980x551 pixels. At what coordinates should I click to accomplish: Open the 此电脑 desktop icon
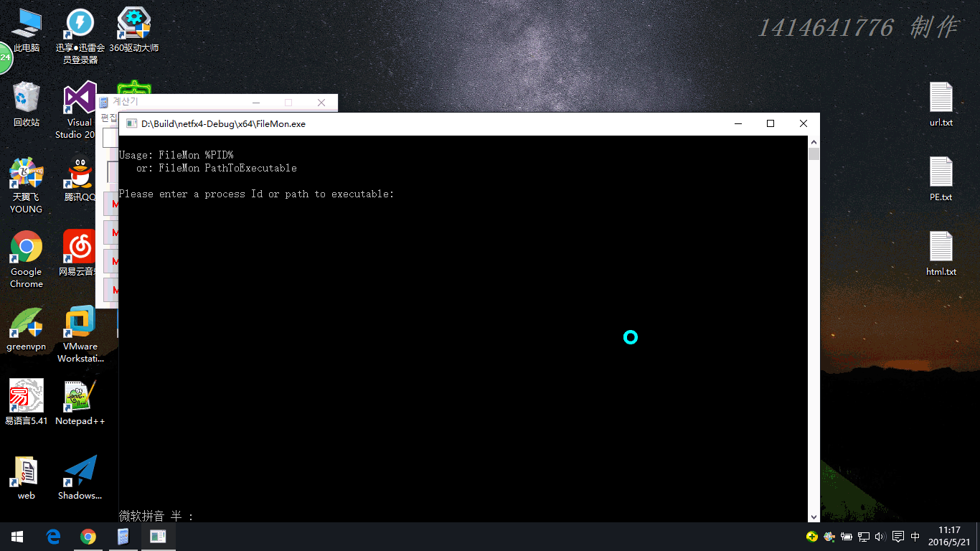click(27, 30)
